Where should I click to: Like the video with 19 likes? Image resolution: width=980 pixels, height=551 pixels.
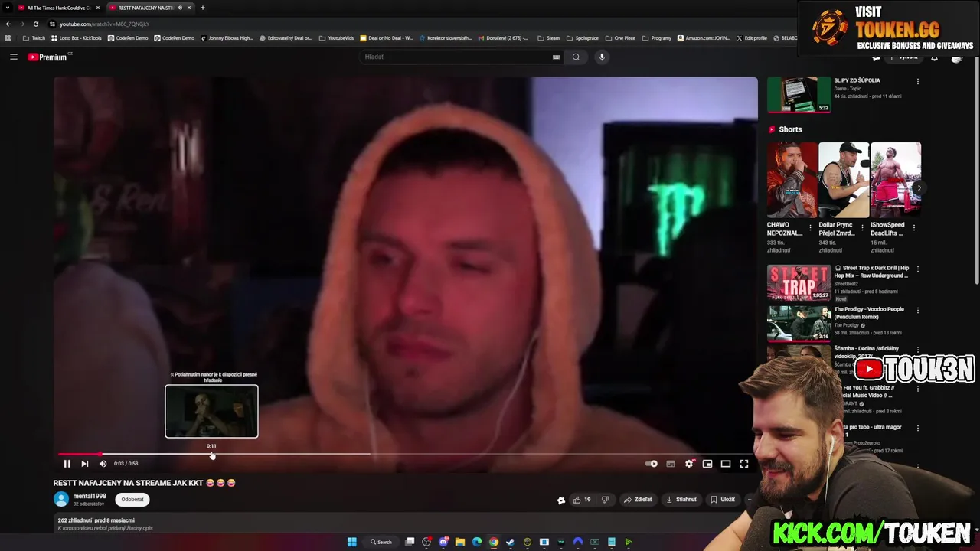pos(582,500)
